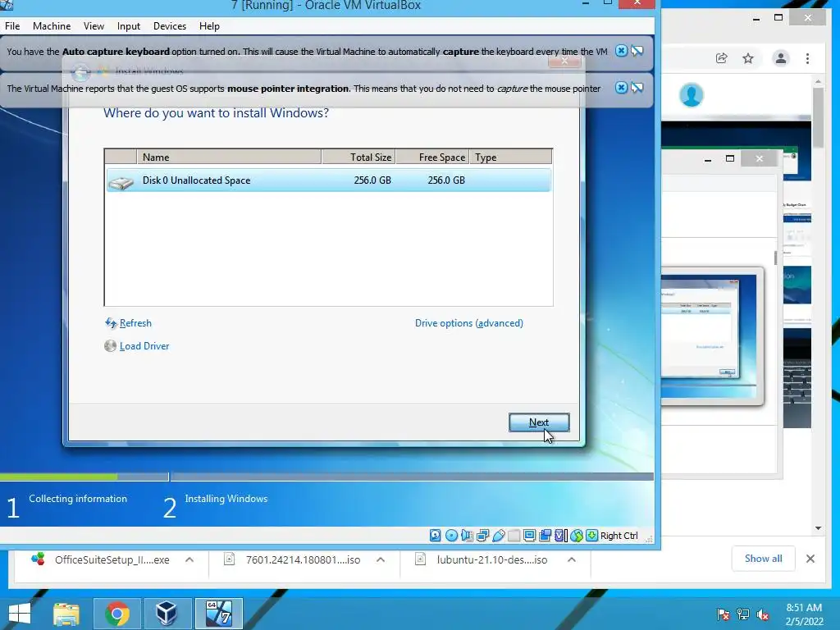
Task: Close the Chrome downloads bar
Action: pos(810,559)
